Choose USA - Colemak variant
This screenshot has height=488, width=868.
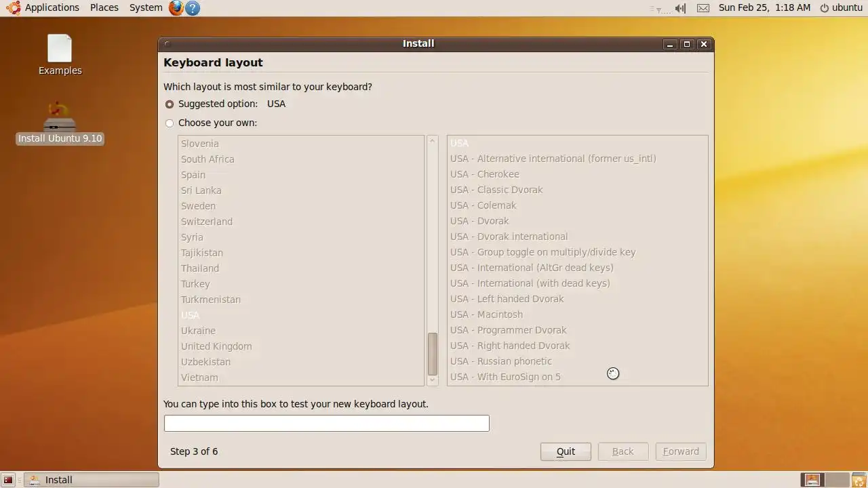click(x=578, y=205)
